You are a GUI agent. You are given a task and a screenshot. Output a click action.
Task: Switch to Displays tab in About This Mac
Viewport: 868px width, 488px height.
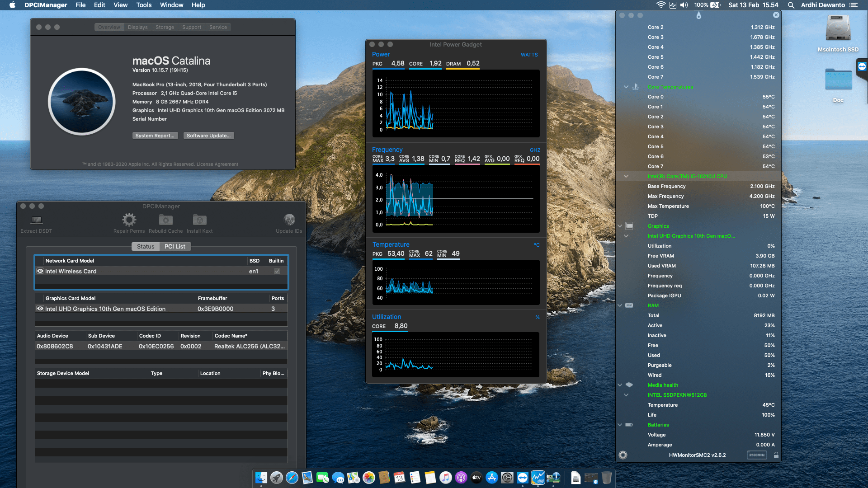coord(137,27)
